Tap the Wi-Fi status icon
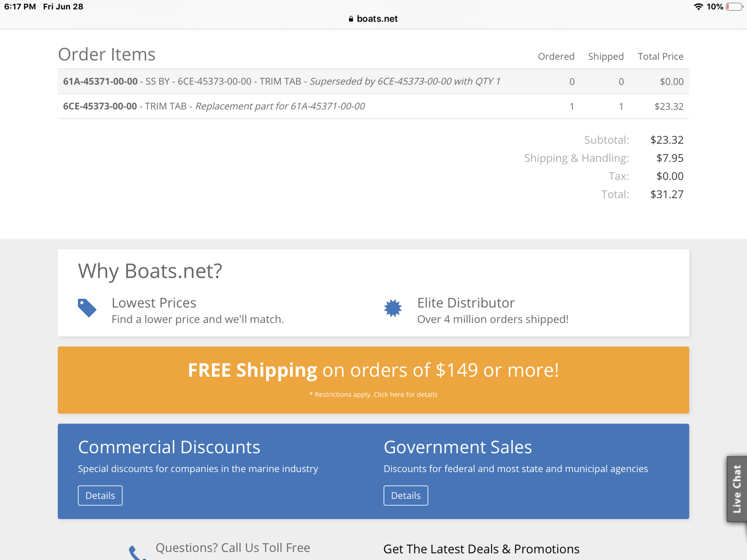 [698, 7]
